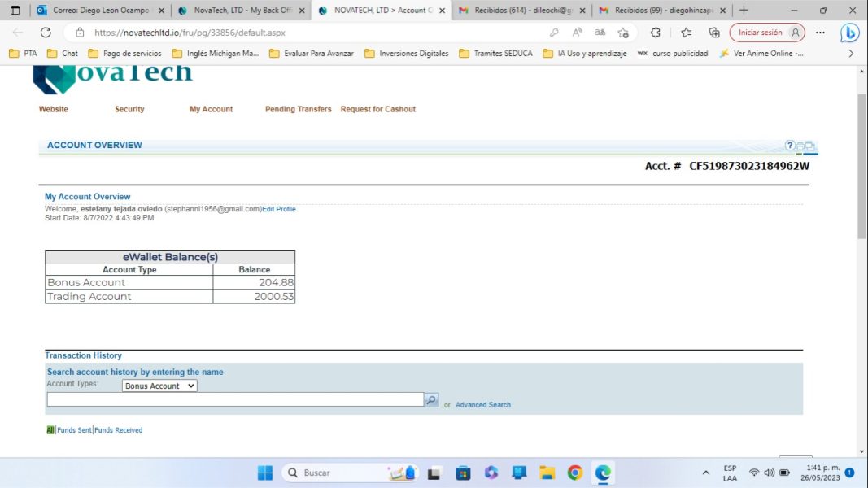Click the back navigation arrow
This screenshot has height=488, width=868.
tap(18, 32)
